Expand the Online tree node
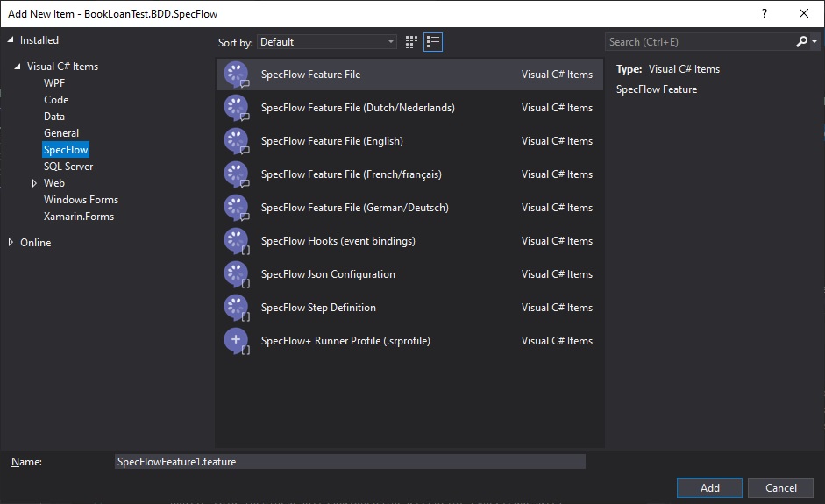 click(x=11, y=243)
